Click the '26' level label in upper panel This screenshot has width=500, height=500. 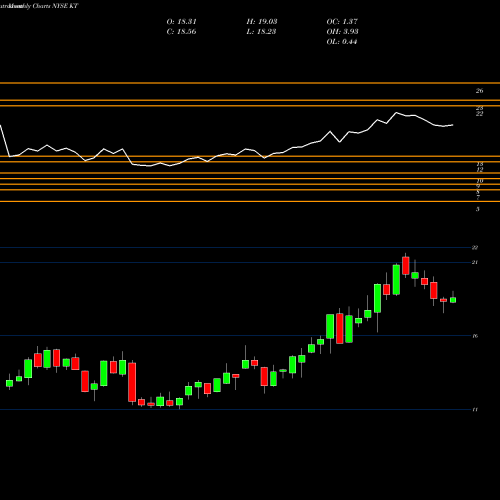point(479,91)
